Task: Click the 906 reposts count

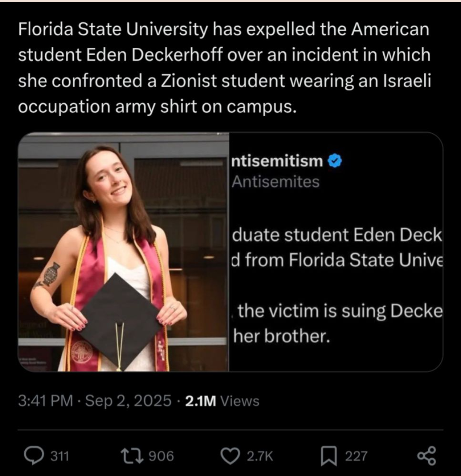Action: coord(161,456)
